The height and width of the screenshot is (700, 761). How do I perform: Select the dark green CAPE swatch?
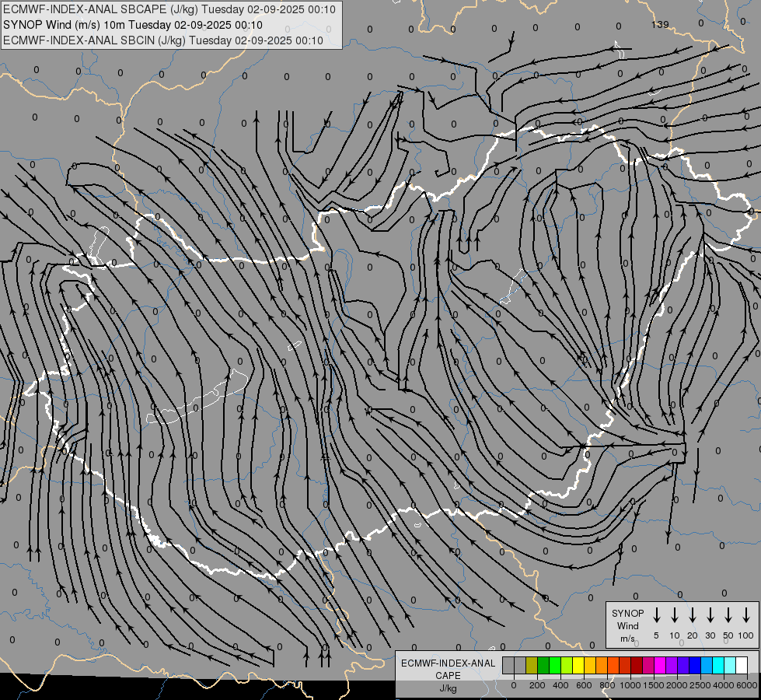(x=543, y=666)
